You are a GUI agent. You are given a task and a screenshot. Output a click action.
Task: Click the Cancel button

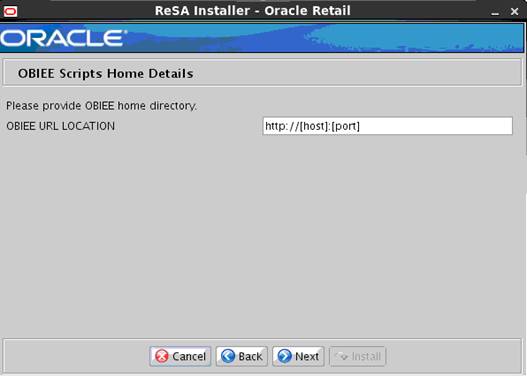[180, 356]
